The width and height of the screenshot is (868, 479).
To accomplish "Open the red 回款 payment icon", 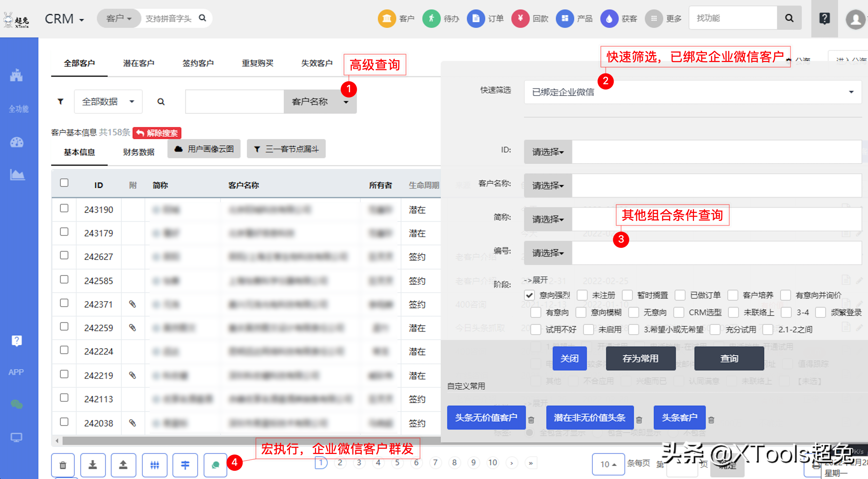I will click(520, 18).
